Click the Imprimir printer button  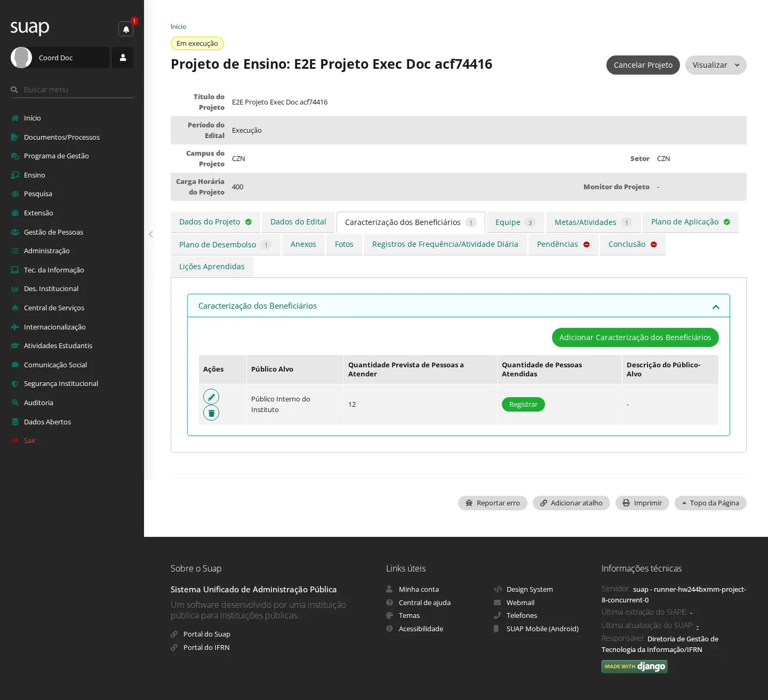tap(642, 503)
